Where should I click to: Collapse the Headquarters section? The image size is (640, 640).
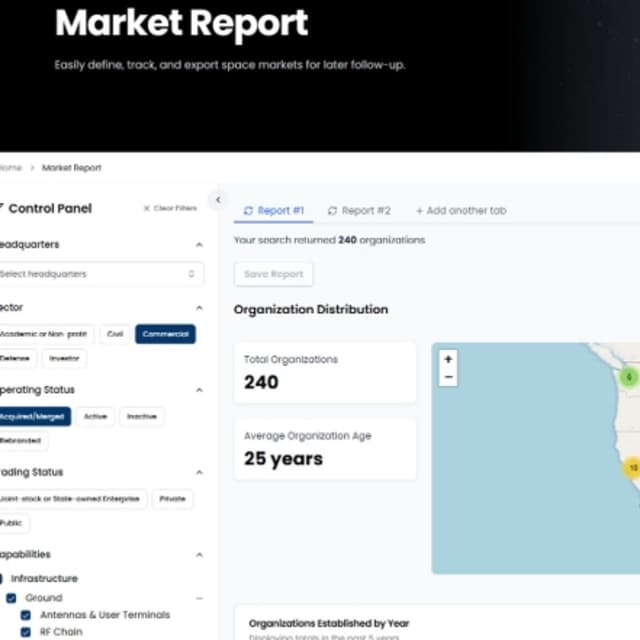pos(199,244)
